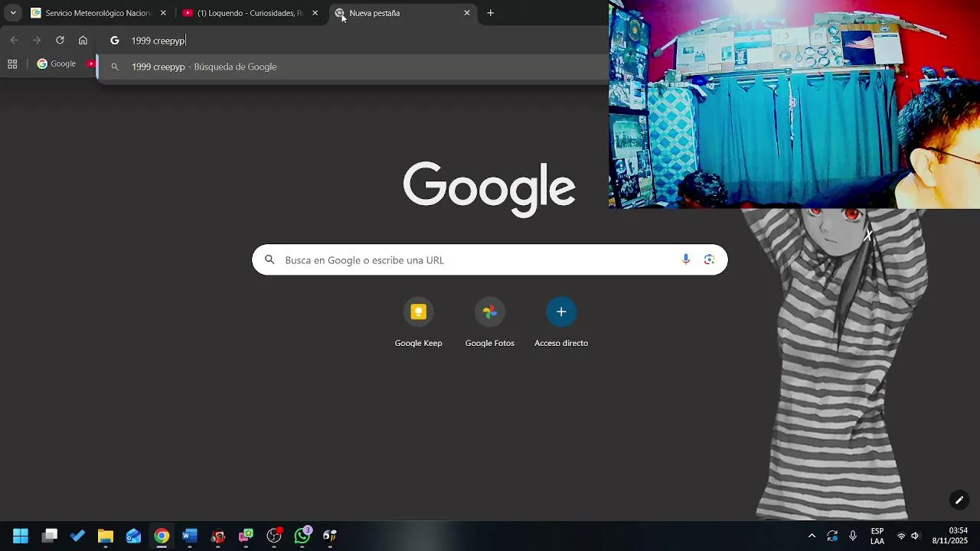Open the Google Keep shortcut
This screenshot has height=551, width=980.
[x=418, y=322]
